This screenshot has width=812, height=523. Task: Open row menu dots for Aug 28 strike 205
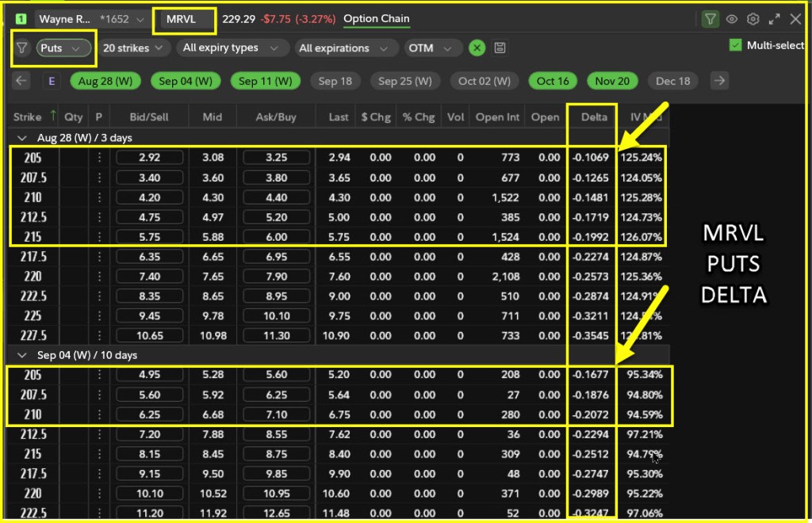(x=99, y=158)
